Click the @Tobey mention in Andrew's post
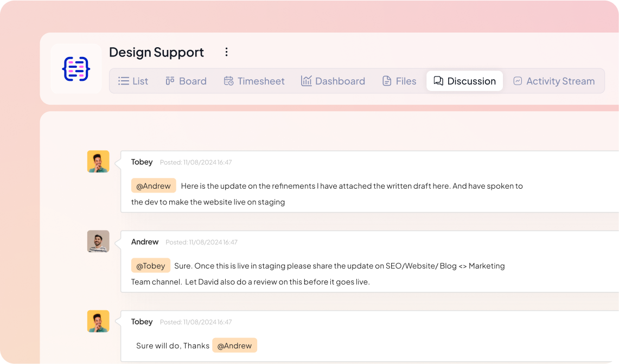 (x=151, y=266)
